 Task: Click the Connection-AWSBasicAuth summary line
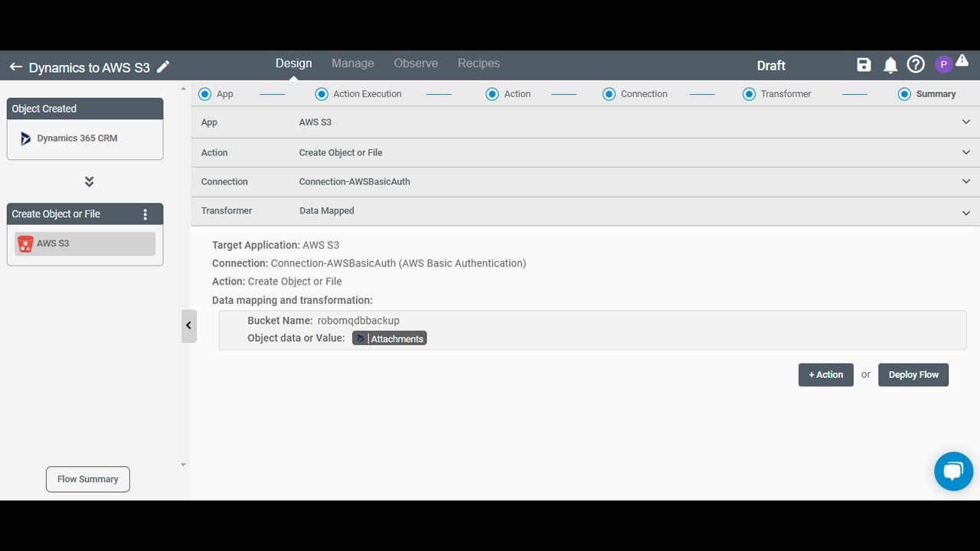coord(369,263)
